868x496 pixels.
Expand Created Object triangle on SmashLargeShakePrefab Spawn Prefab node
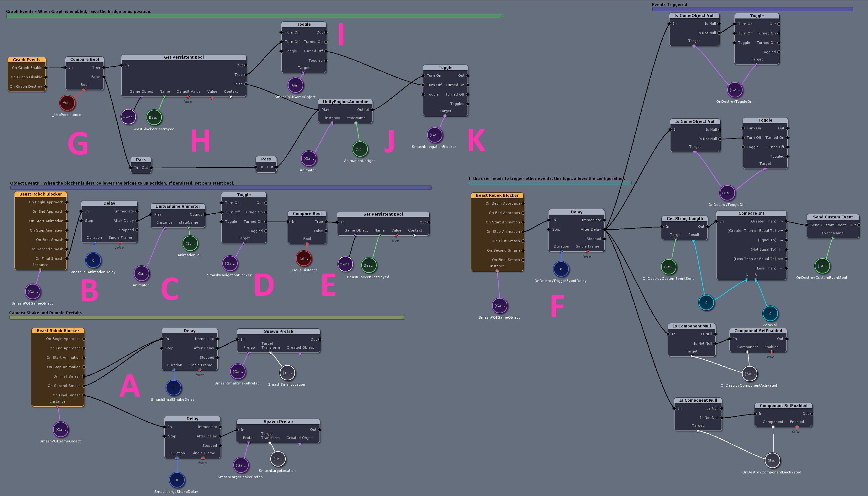click(300, 445)
